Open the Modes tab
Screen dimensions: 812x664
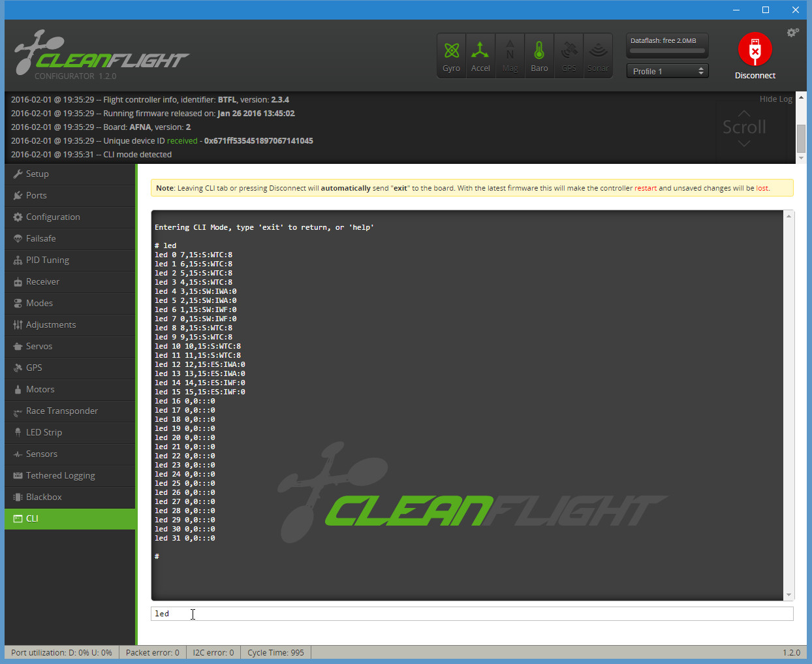[x=70, y=304]
